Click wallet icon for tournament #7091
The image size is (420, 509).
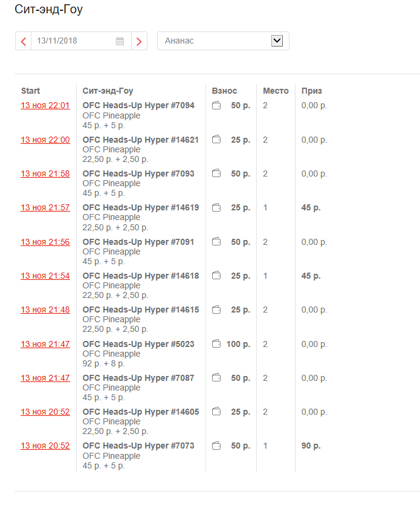tap(216, 242)
